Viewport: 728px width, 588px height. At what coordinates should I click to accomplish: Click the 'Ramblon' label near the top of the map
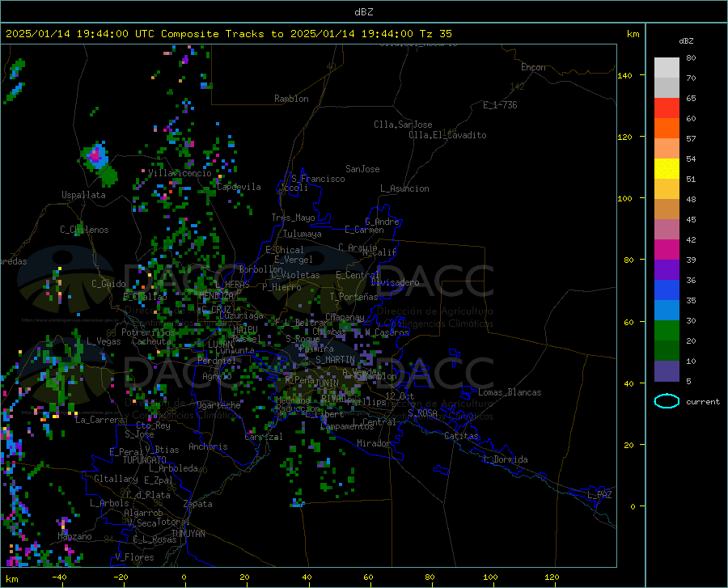click(x=291, y=99)
